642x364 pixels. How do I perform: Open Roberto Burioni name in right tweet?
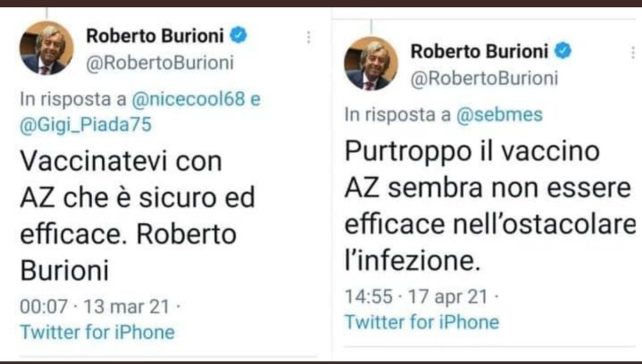click(480, 51)
